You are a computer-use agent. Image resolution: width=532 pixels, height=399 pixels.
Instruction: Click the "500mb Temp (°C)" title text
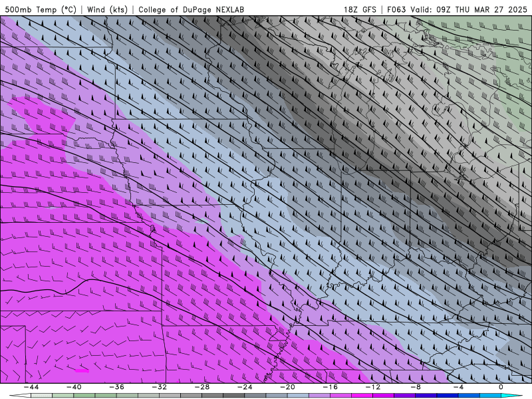(40, 9)
